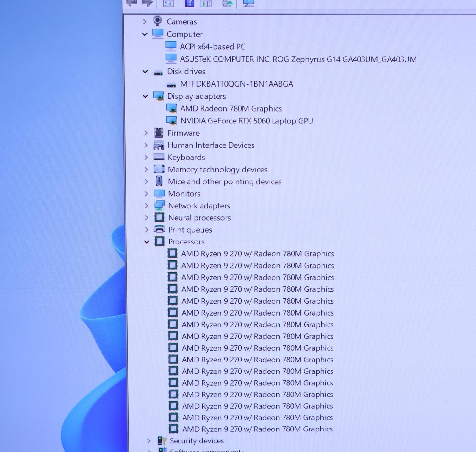Expand the Neural processors category
The width and height of the screenshot is (476, 452).
[146, 218]
